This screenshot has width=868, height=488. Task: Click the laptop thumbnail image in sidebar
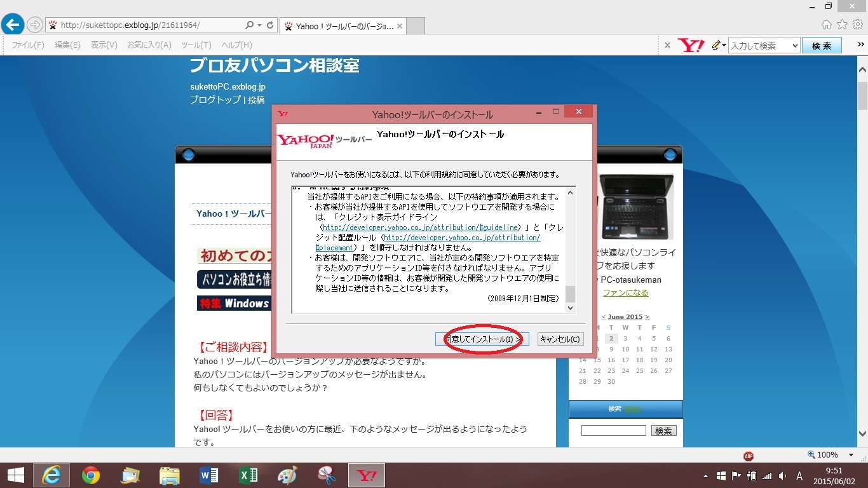click(636, 206)
